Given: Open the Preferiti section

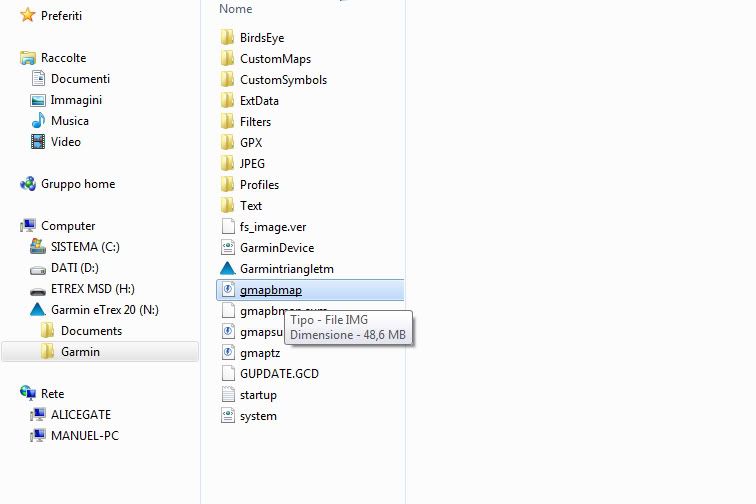Looking at the screenshot, I should [x=61, y=15].
